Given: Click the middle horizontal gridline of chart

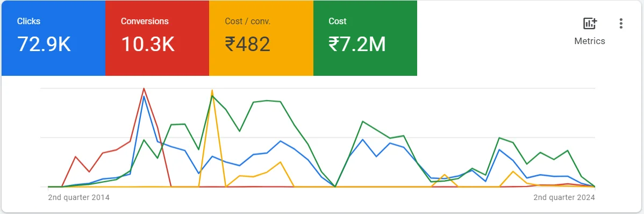Looking at the screenshot, I should (318, 138).
